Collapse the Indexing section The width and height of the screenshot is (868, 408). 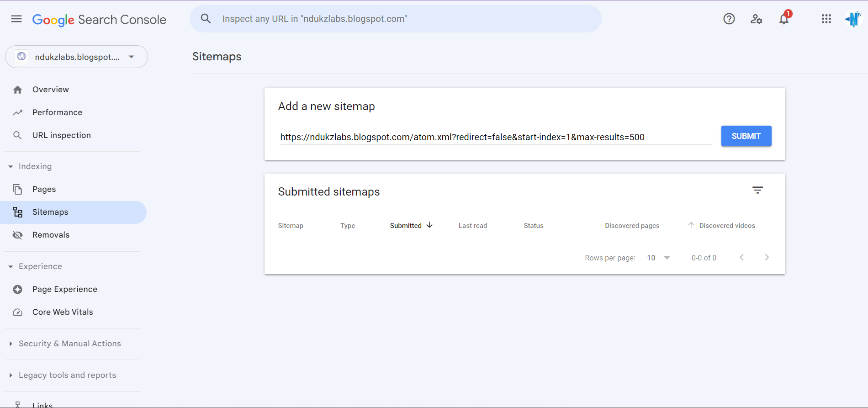coord(11,166)
